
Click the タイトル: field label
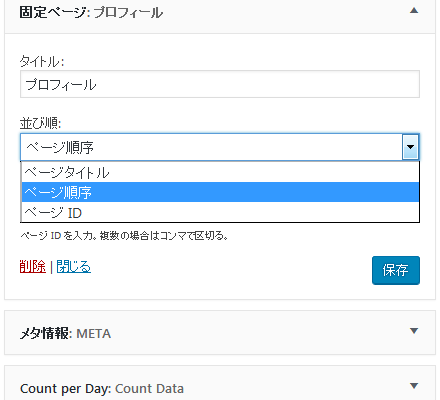point(42,61)
